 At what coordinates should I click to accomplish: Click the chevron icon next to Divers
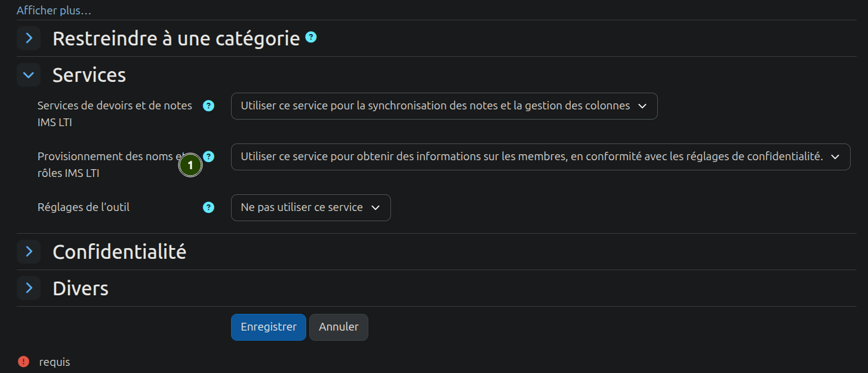[28, 288]
